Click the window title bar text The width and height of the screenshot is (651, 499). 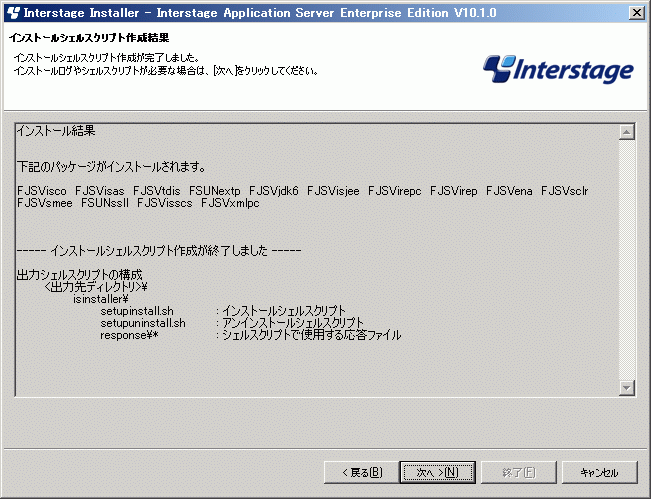[x=260, y=13]
